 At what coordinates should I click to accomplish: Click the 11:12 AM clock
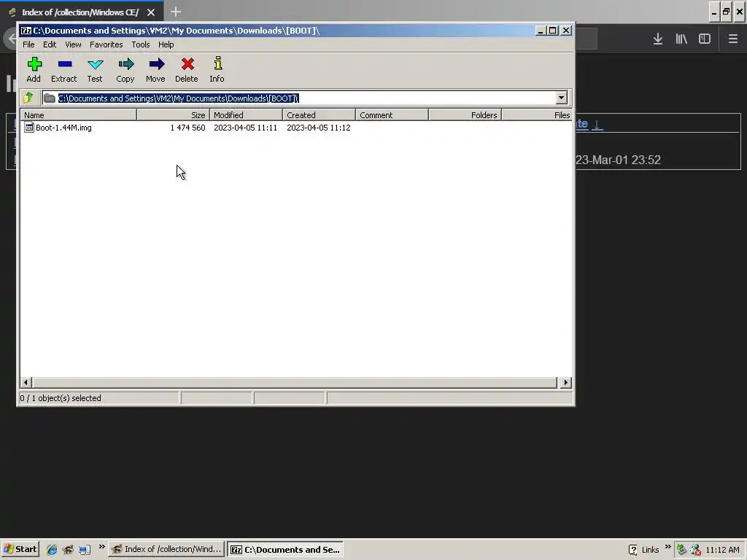[x=722, y=550]
